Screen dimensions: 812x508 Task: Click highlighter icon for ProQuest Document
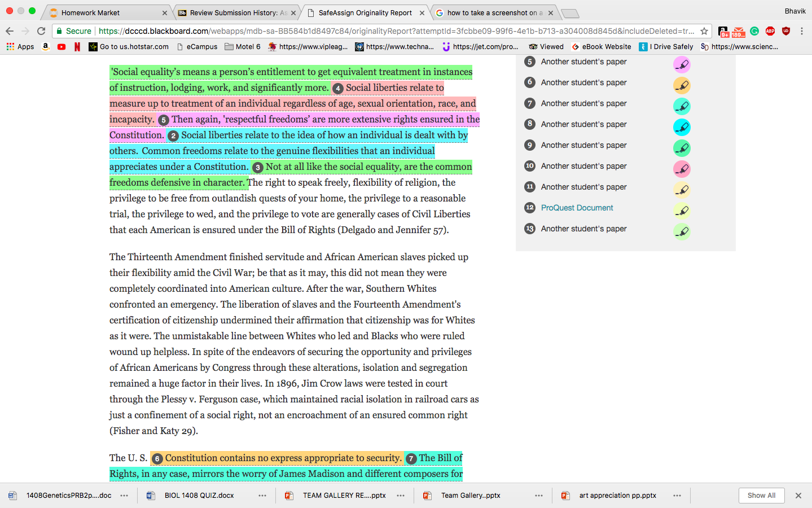pyautogui.click(x=682, y=211)
